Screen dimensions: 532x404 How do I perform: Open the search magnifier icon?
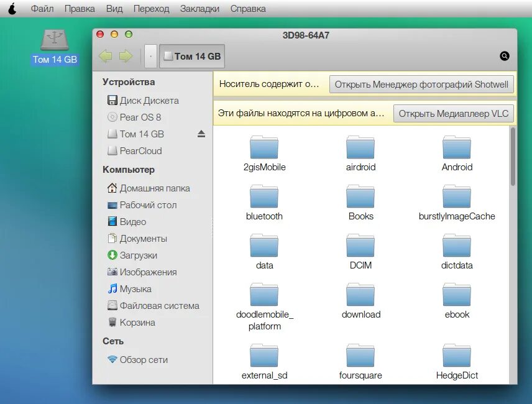click(505, 56)
